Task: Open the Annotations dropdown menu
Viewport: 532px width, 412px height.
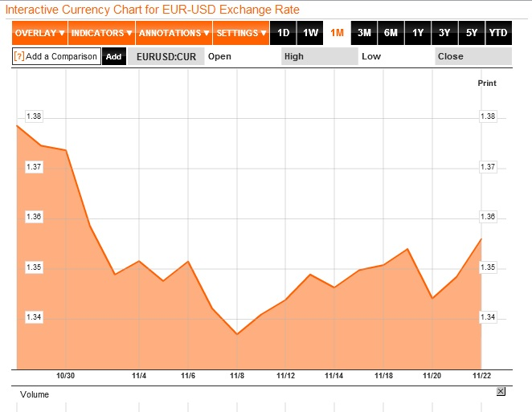Action: tap(174, 33)
